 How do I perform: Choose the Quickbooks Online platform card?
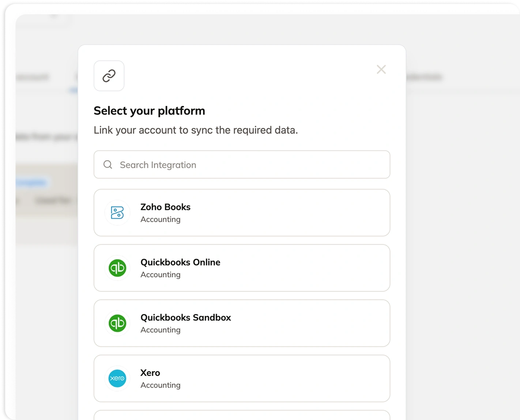coord(242,268)
